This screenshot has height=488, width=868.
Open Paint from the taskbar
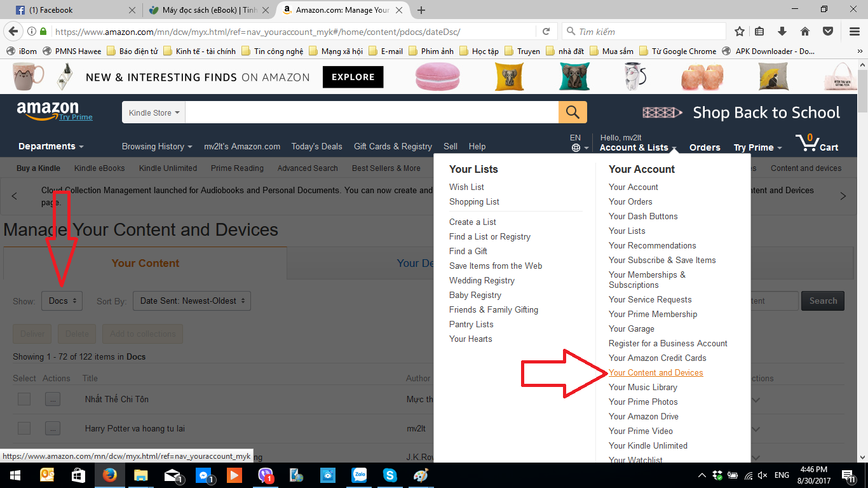[421, 475]
